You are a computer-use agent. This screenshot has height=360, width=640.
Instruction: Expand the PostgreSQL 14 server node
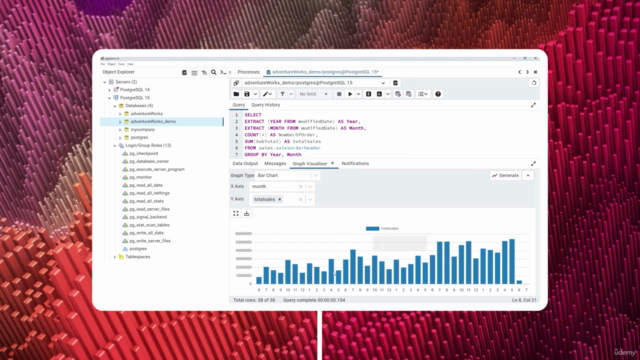[109, 90]
